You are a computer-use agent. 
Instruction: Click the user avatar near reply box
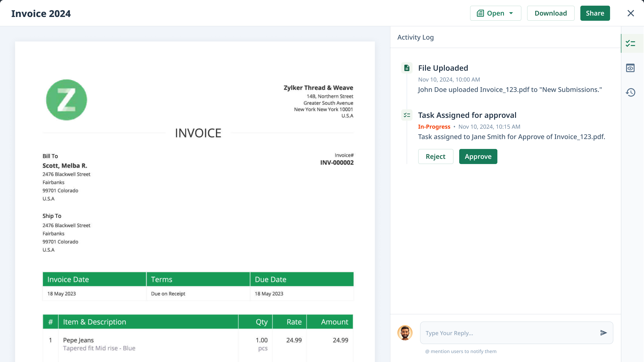[405, 333]
